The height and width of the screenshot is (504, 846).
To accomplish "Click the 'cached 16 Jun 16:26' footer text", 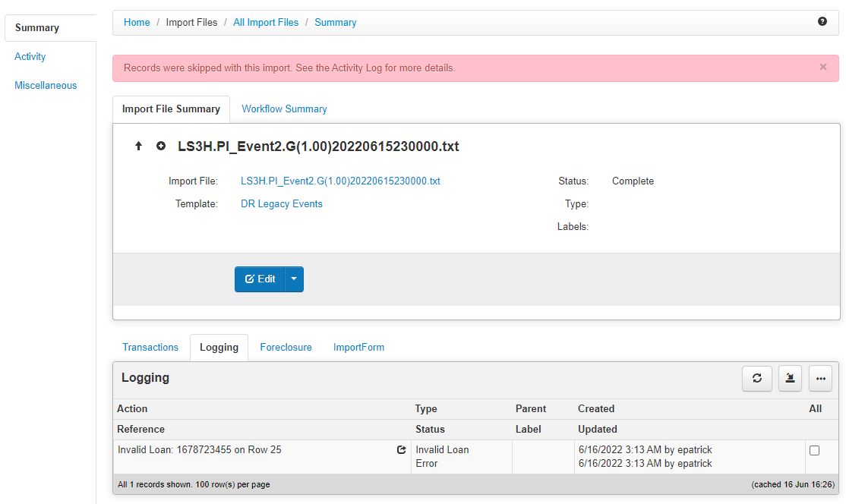I will click(793, 484).
